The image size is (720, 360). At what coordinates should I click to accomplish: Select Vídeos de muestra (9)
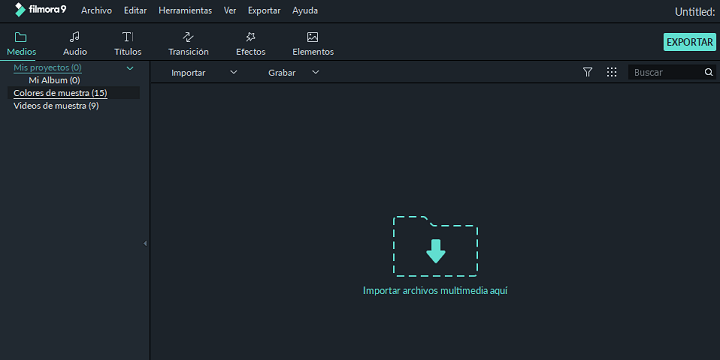[56, 106]
